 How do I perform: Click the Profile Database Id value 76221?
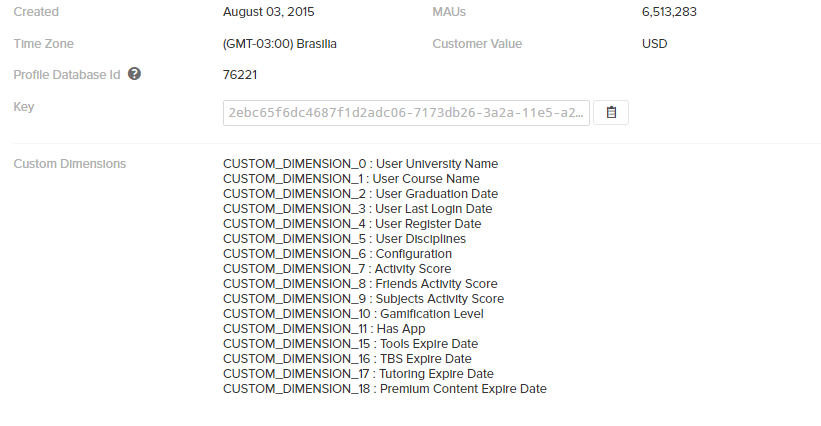click(240, 75)
